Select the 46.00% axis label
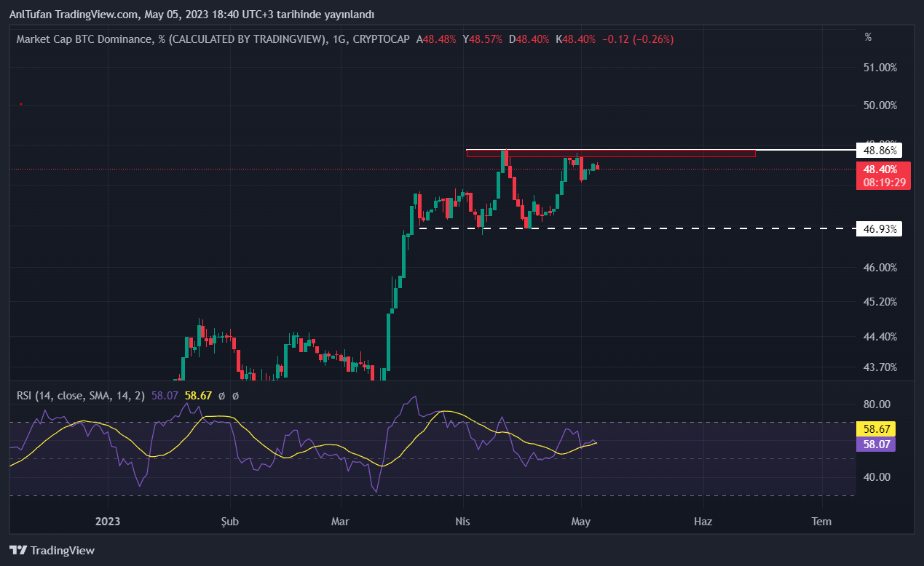This screenshot has width=924, height=566. click(x=880, y=268)
